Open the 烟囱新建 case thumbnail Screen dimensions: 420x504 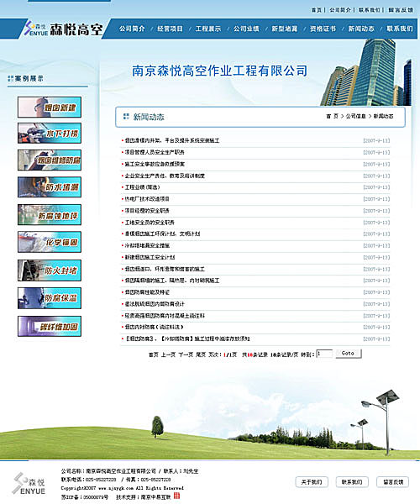50,107
